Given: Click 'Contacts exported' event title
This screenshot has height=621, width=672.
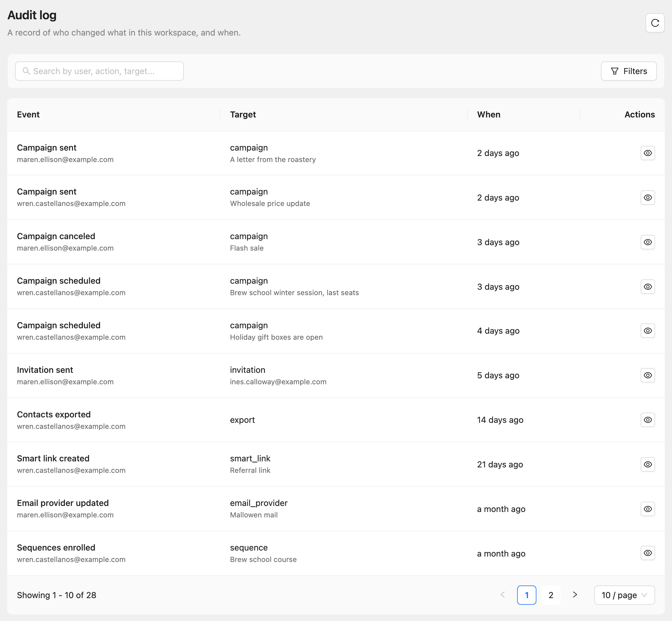Looking at the screenshot, I should coord(54,414).
